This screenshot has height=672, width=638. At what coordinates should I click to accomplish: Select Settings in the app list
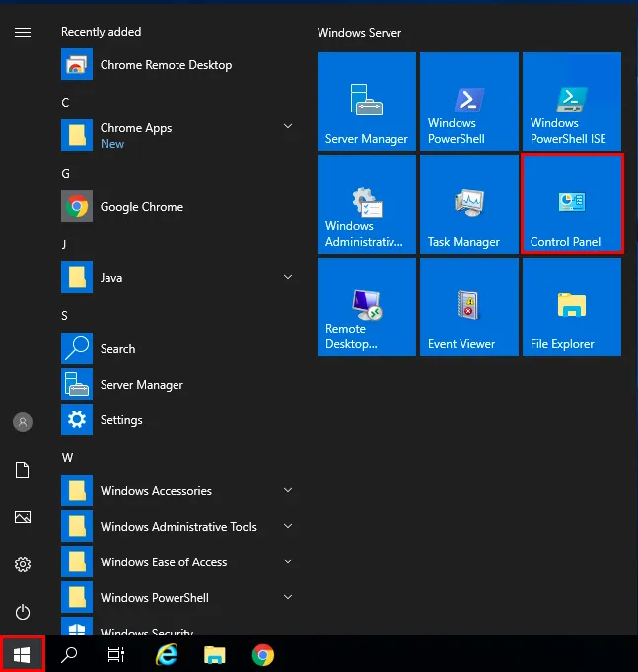pyautogui.click(x=121, y=420)
